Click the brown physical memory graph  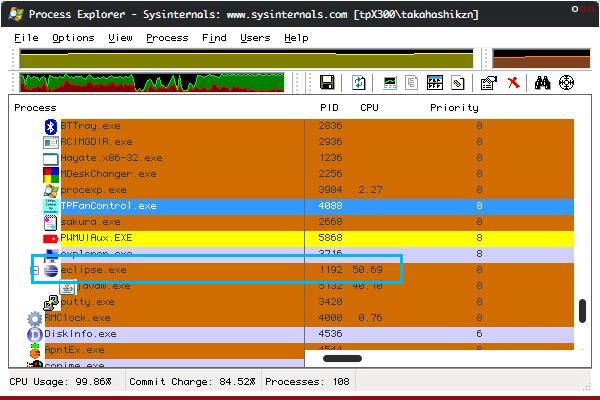tap(541, 59)
